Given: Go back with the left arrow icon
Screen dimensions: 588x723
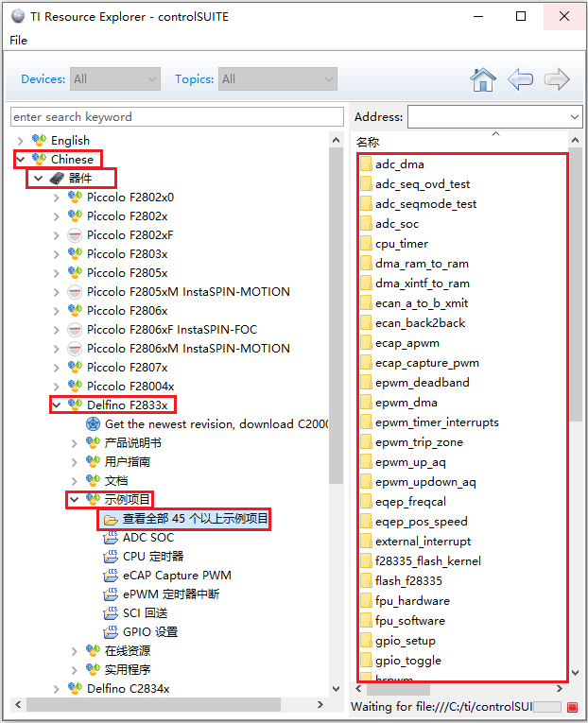Looking at the screenshot, I should coord(520,79).
